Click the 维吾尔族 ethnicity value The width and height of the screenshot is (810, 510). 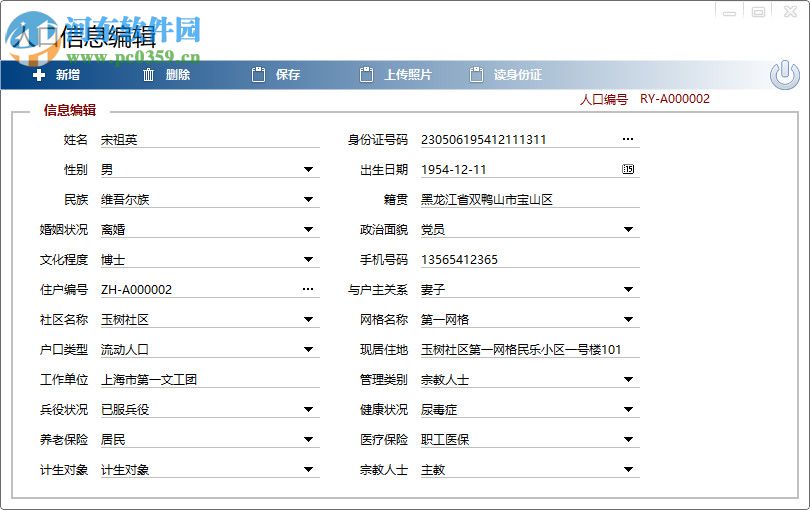[x=125, y=199]
